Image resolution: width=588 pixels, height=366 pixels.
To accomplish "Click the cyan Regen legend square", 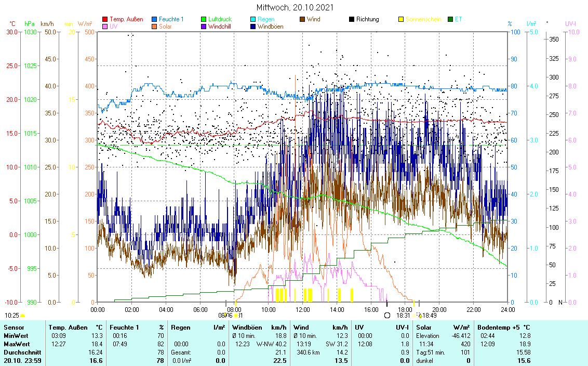I will click(x=253, y=19).
